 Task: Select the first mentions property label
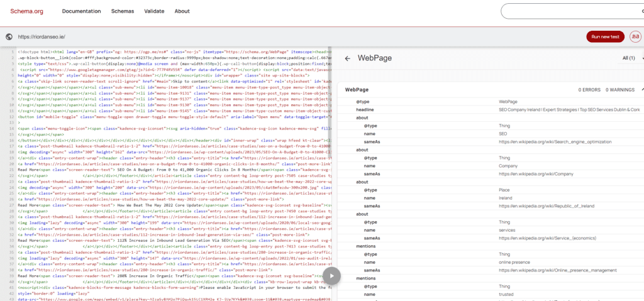coord(366,246)
